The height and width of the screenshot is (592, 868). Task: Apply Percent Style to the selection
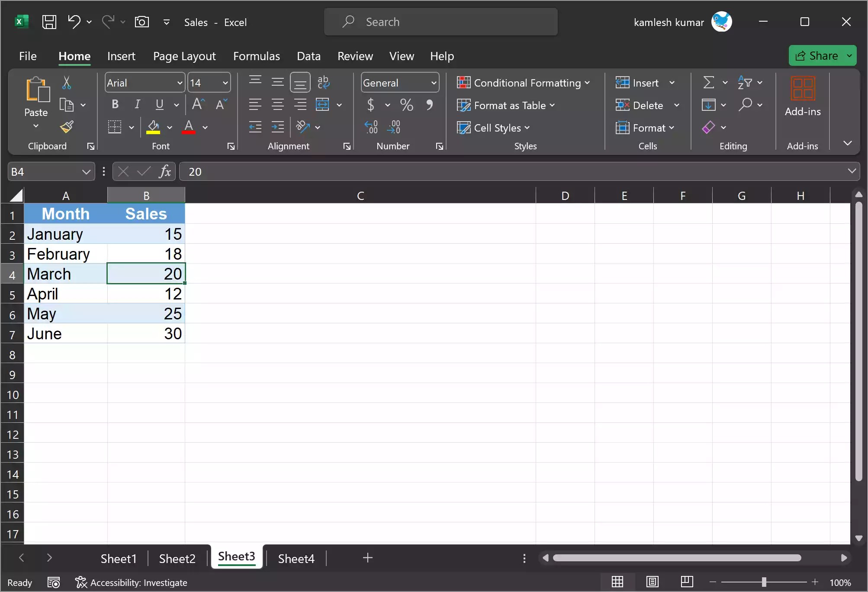click(406, 104)
